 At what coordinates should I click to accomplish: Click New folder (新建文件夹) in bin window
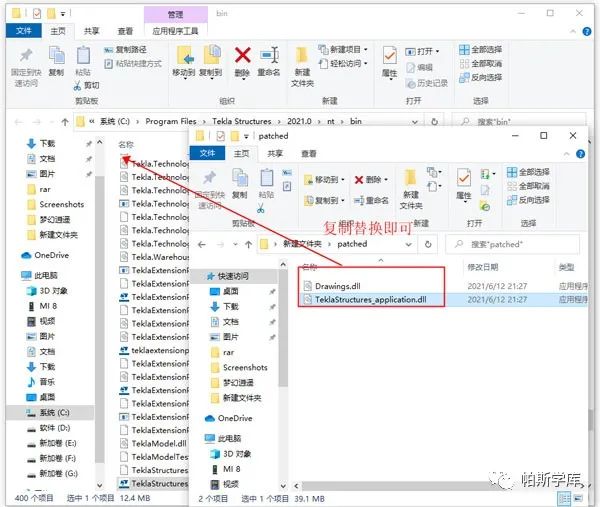pos(302,67)
